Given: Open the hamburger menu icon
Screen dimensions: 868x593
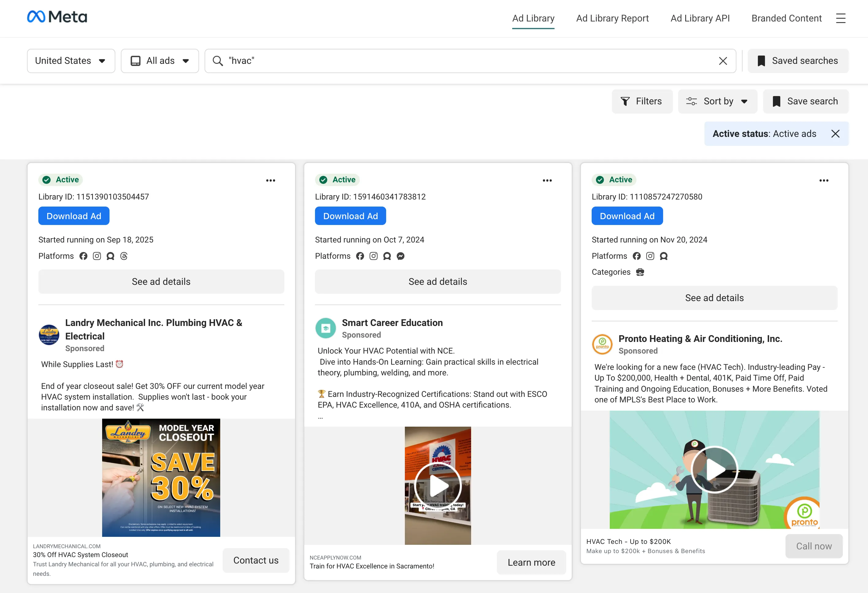Looking at the screenshot, I should coord(840,18).
